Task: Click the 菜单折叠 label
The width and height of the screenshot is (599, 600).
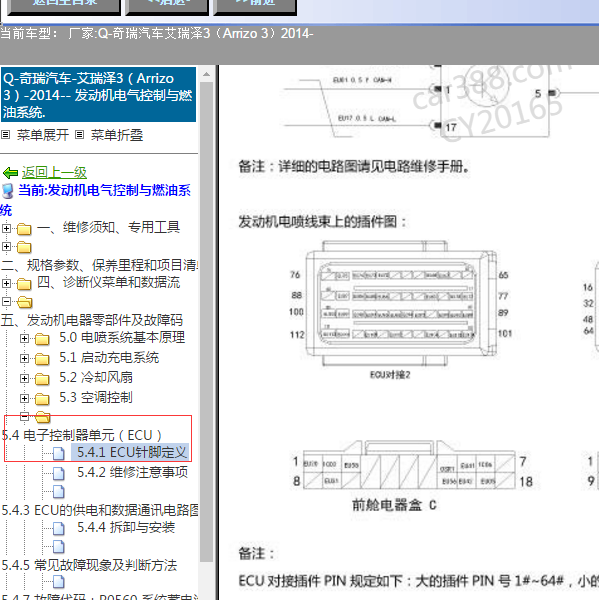Action: tap(117, 135)
